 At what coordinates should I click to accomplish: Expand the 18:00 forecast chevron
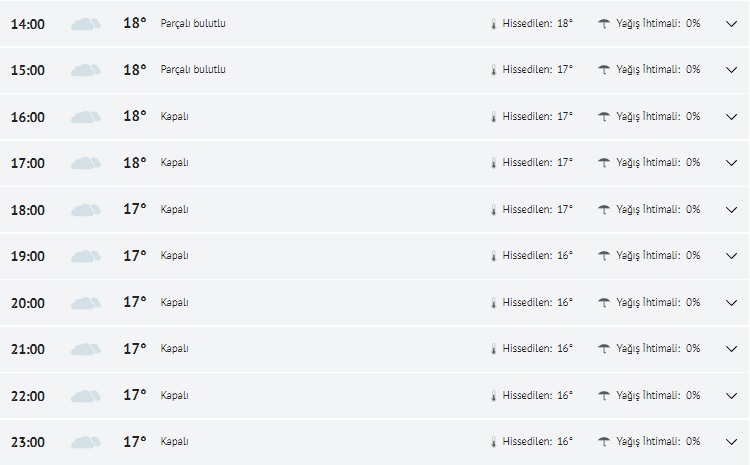coord(731,210)
